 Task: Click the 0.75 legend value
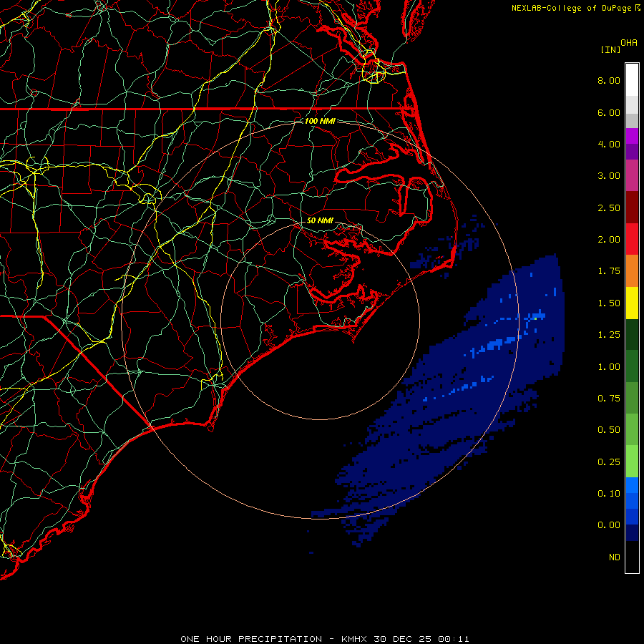click(609, 399)
